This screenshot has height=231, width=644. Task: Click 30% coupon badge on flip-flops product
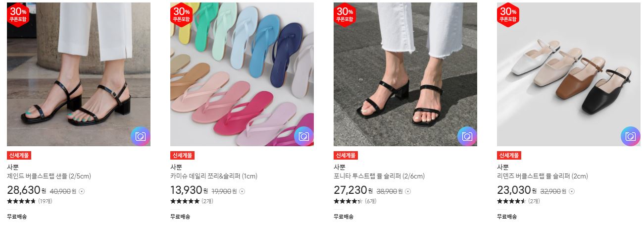click(x=182, y=15)
